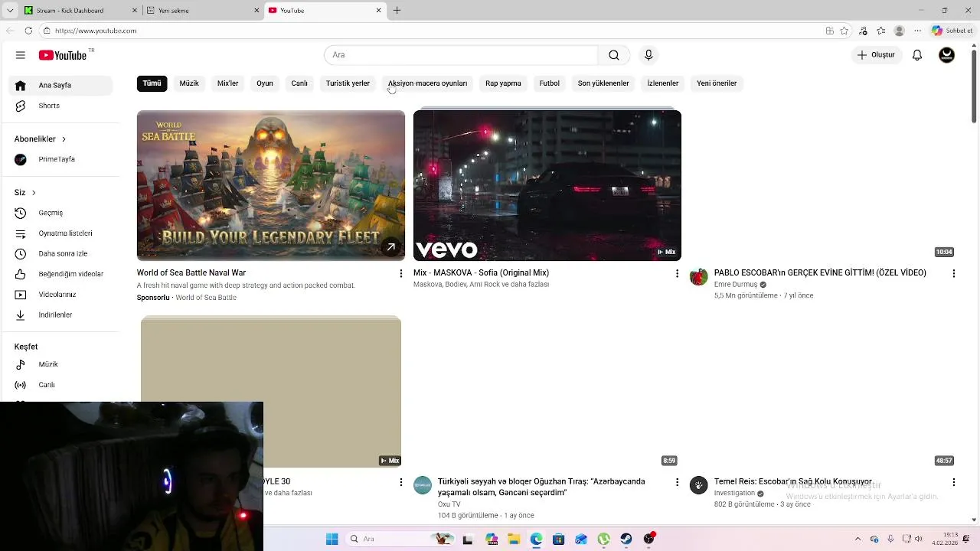Focus the Ara search field
Screen dimensions: 980x551
pos(461,55)
